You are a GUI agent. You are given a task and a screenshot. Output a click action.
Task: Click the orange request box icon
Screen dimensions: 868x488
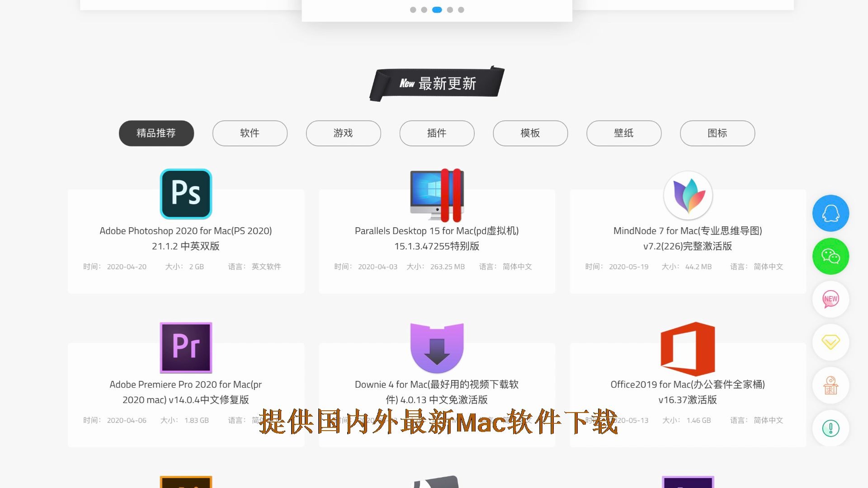point(830,385)
